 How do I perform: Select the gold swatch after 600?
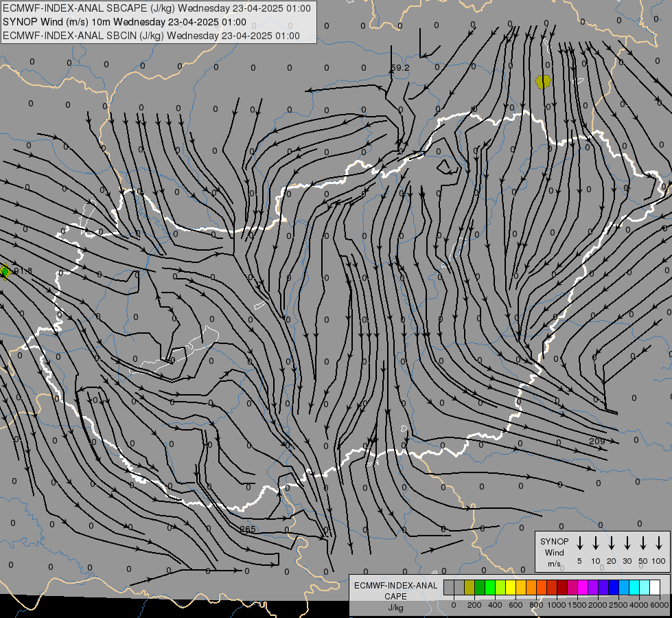click(x=521, y=587)
